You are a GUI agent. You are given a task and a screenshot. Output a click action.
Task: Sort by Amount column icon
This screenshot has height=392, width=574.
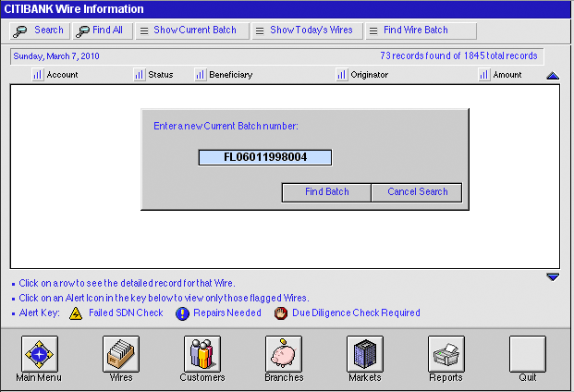pyautogui.click(x=484, y=75)
